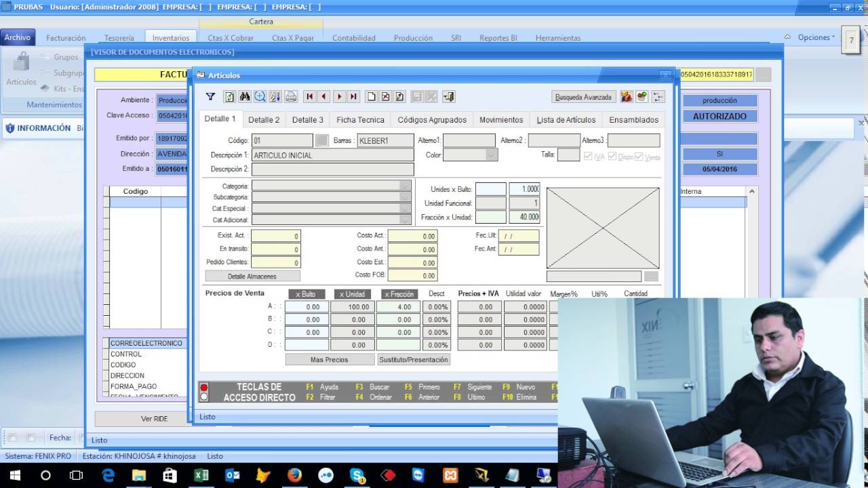Expand the Categoria dropdown
The width and height of the screenshot is (868, 488).
(x=406, y=186)
